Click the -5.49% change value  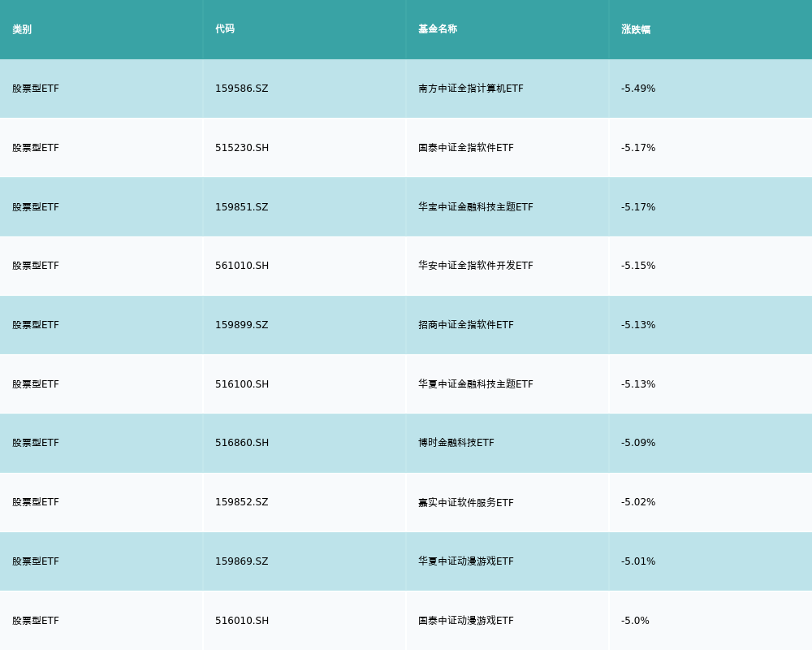(637, 89)
